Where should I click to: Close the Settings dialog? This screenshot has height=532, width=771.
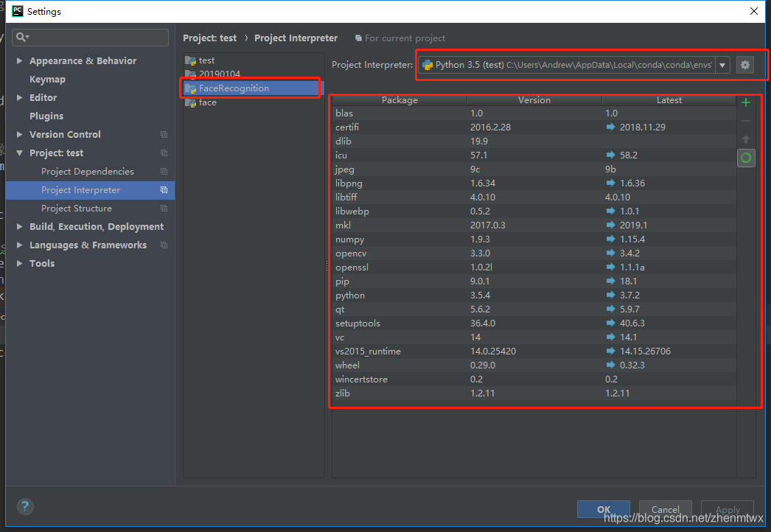point(754,11)
